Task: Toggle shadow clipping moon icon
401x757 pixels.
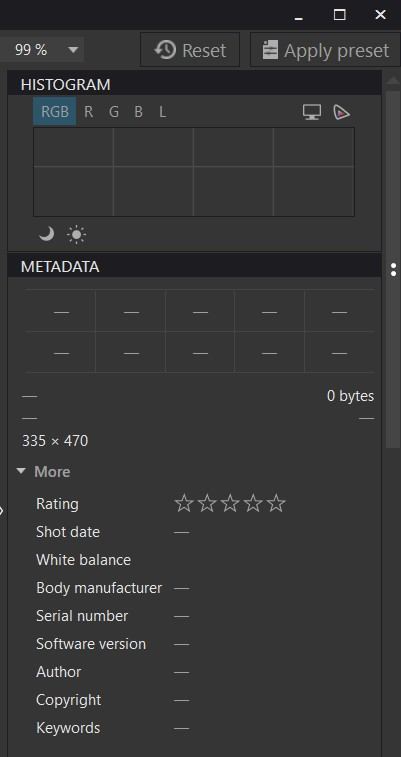Action: coord(46,235)
